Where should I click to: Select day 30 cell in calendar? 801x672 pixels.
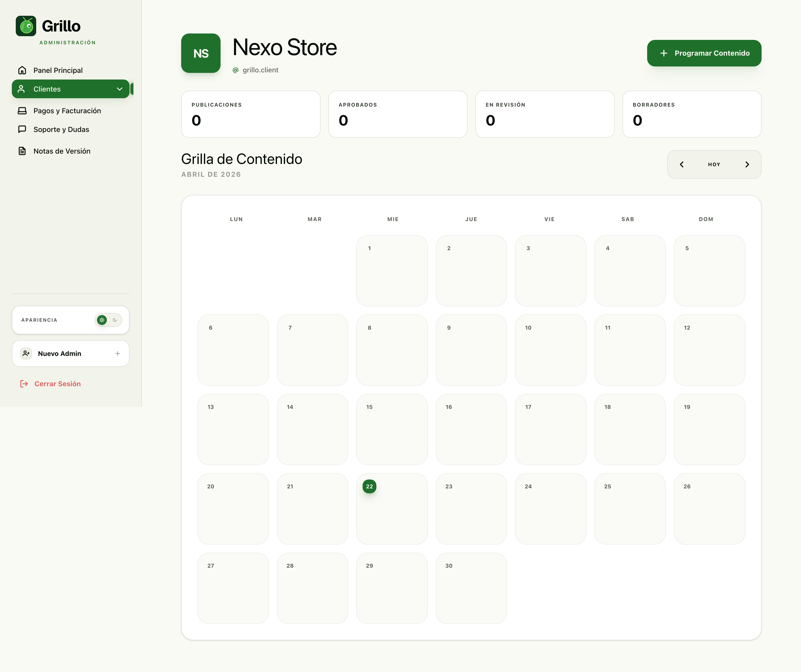tap(471, 588)
